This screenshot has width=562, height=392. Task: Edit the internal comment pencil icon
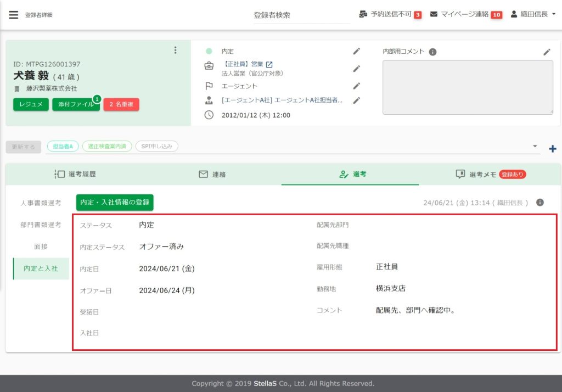[547, 52]
